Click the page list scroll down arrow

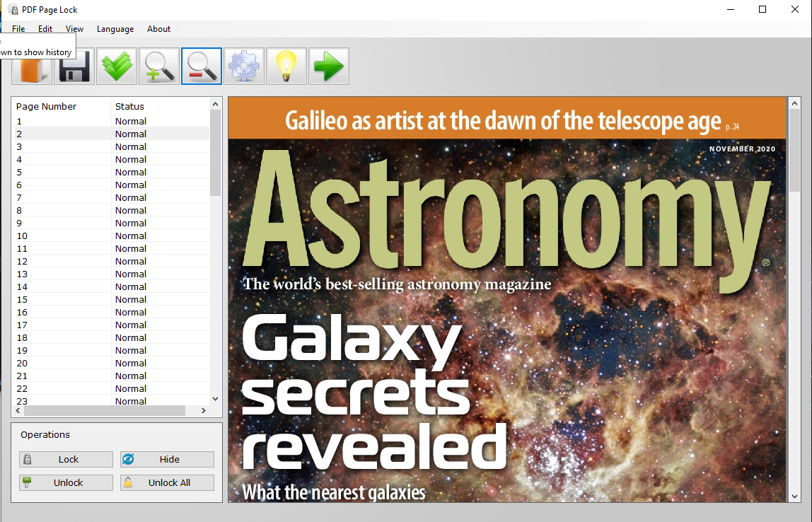point(216,399)
